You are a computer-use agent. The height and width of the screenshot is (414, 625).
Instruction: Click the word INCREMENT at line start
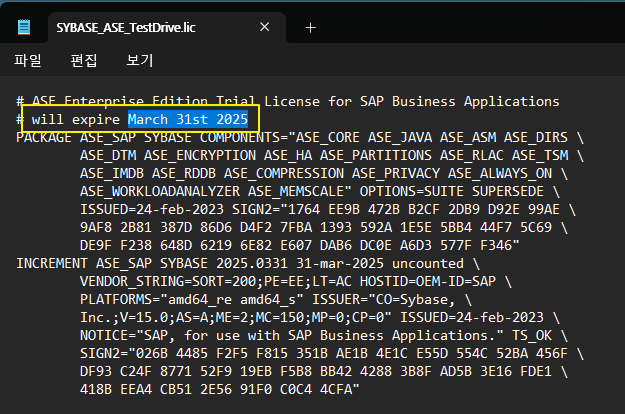pos(52,263)
